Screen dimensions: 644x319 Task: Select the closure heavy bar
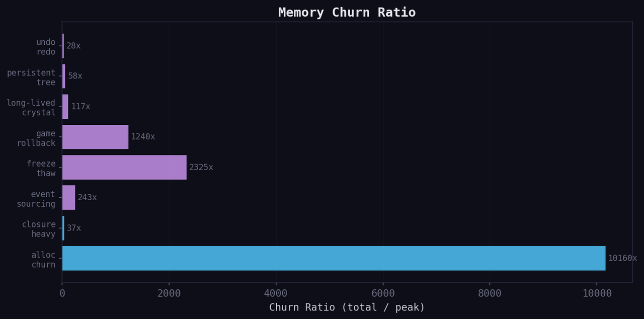pyautogui.click(x=63, y=228)
